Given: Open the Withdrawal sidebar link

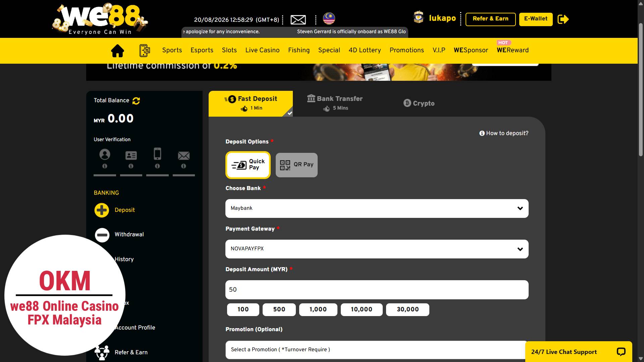Looking at the screenshot, I should click(x=129, y=235).
